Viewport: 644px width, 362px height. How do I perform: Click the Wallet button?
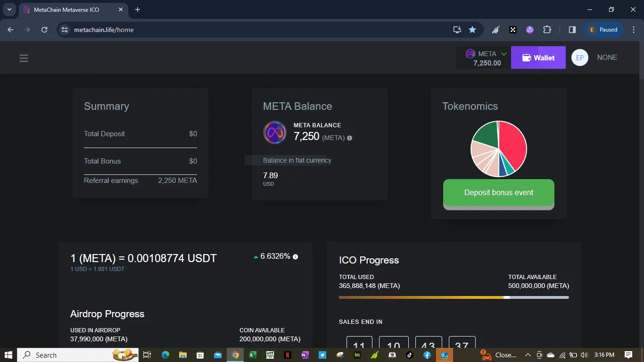[x=538, y=58]
